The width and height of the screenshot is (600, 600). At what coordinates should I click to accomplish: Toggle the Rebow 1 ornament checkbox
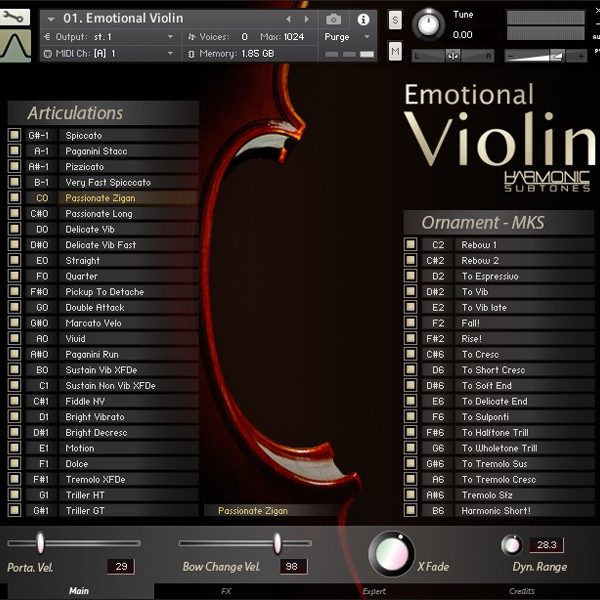coord(411,244)
